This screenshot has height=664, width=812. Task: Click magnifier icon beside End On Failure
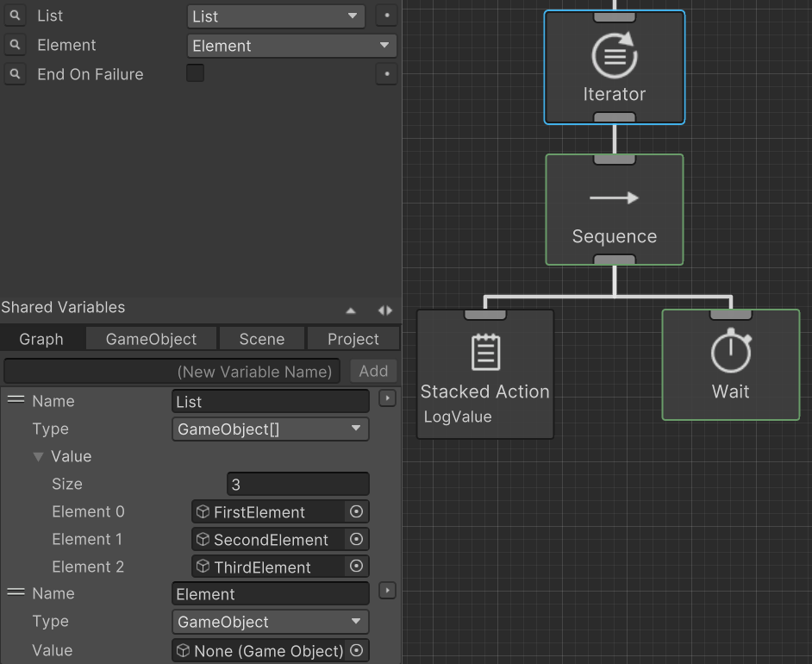[x=14, y=75]
